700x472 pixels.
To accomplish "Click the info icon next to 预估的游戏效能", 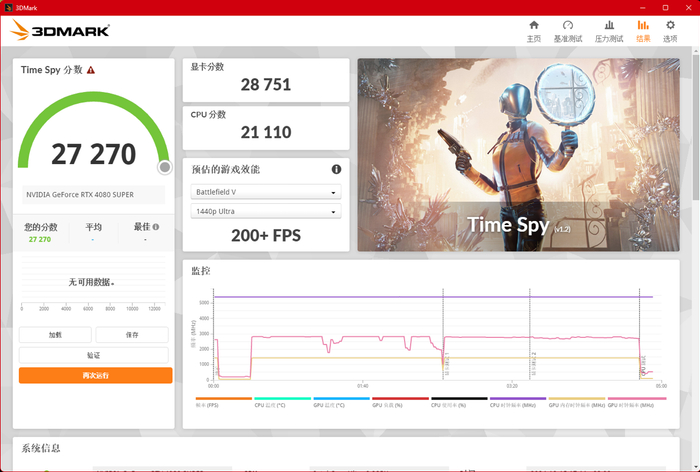I will pyautogui.click(x=336, y=169).
